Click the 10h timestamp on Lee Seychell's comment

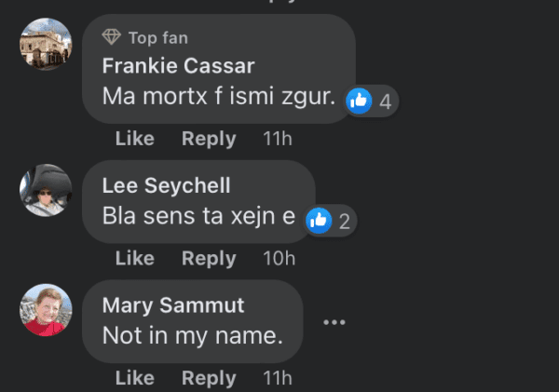pyautogui.click(x=279, y=259)
